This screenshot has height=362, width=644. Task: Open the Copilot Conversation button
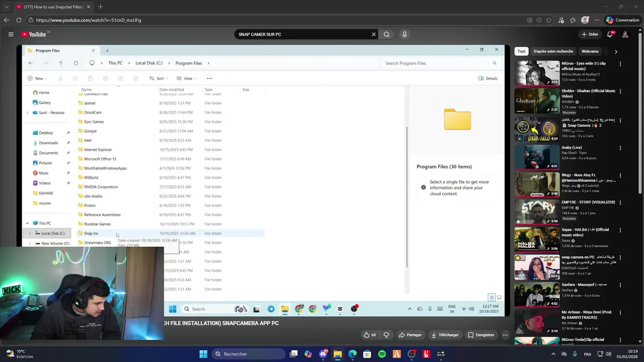tap(623, 20)
